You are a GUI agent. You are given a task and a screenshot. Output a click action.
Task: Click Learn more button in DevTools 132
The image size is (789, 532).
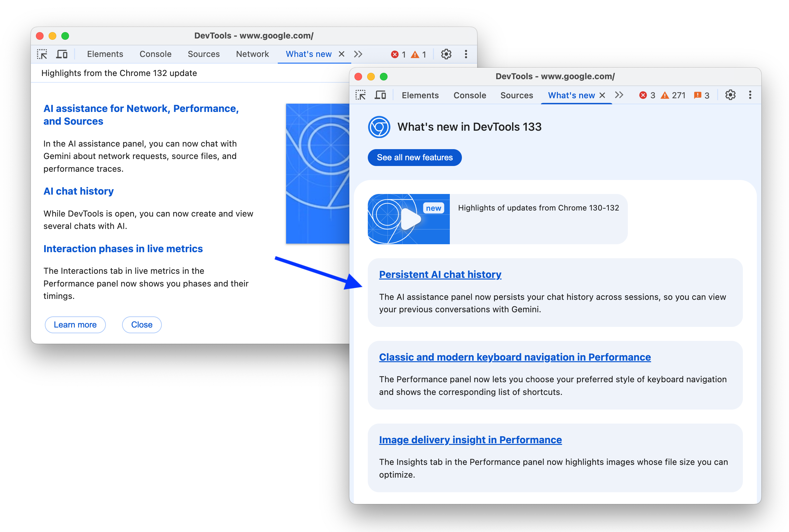point(75,325)
